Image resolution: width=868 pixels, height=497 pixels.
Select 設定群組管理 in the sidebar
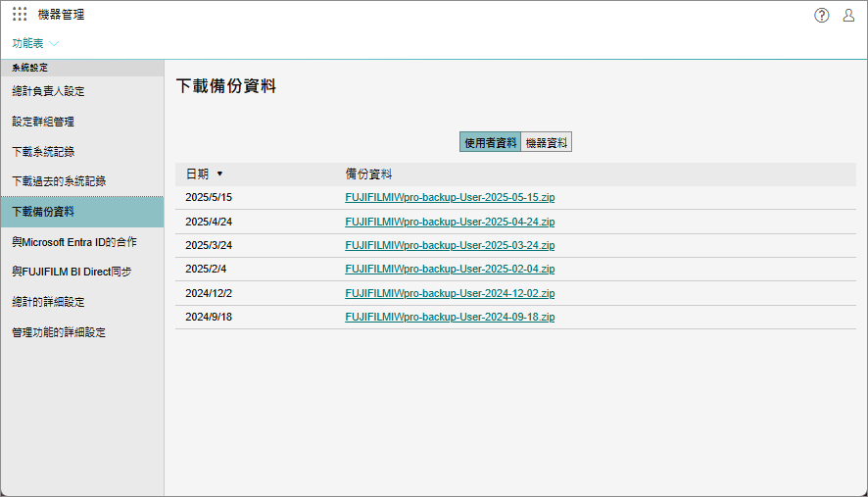pyautogui.click(x=43, y=122)
